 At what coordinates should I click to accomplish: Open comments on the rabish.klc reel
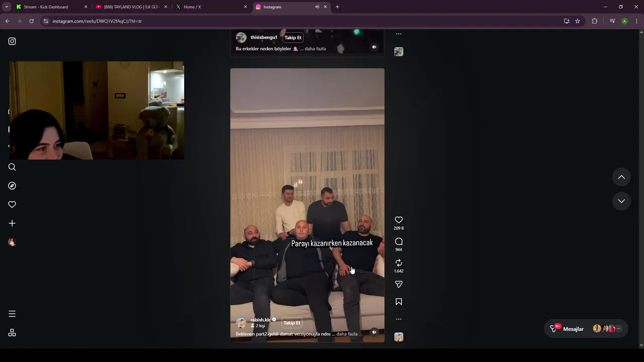(398, 241)
